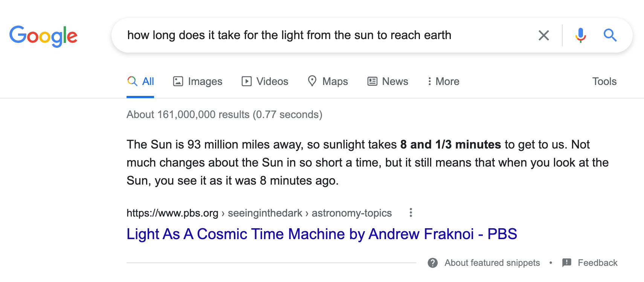Click the Videos tab play icon
644x282 pixels.
[x=246, y=81]
